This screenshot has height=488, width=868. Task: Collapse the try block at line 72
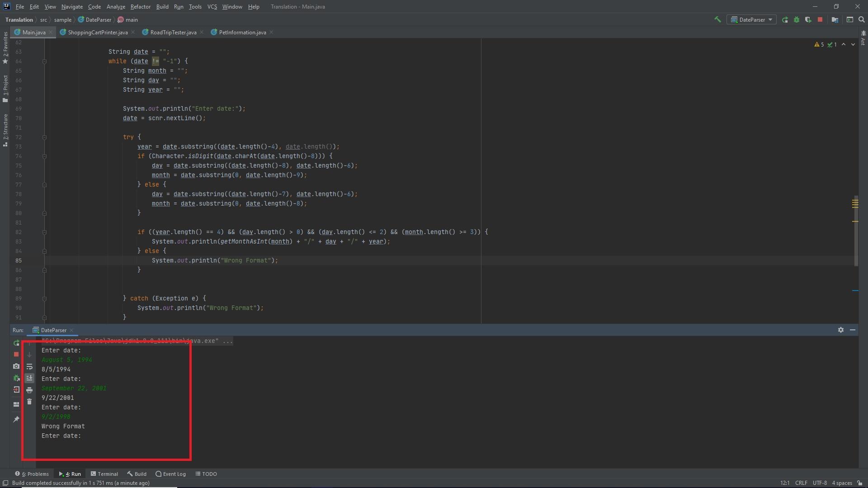tap(44, 137)
